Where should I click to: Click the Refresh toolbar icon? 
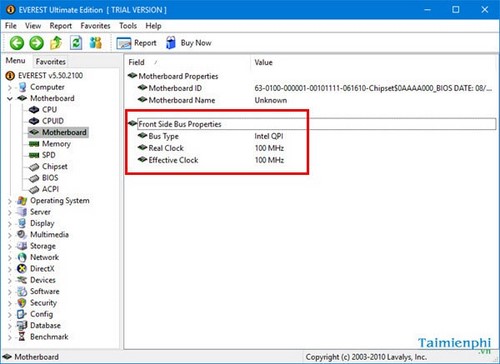coord(76,43)
